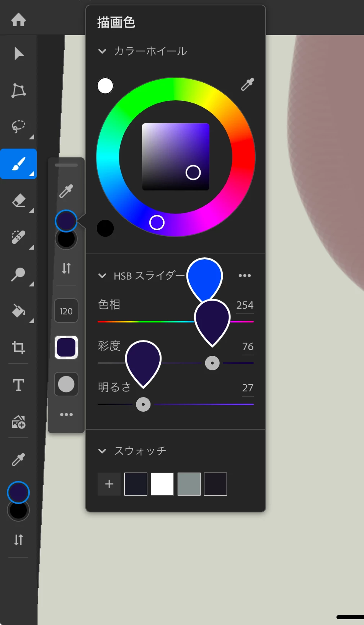Pick white swatch beside color wheel
364x625 pixels.
coord(105,86)
